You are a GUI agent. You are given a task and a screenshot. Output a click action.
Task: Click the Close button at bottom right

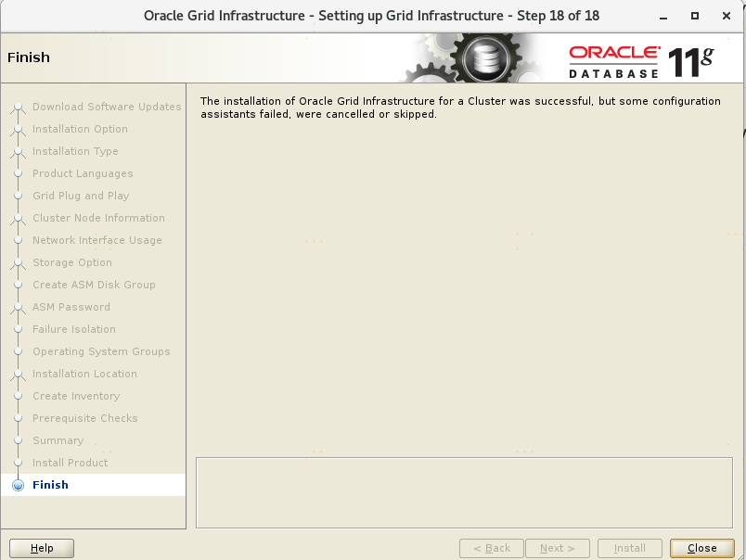[x=701, y=548]
